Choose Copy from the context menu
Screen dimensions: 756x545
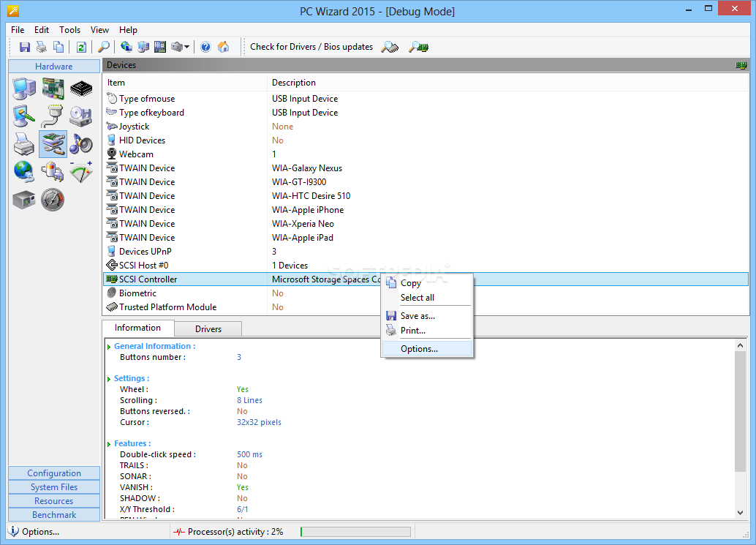[x=427, y=283]
